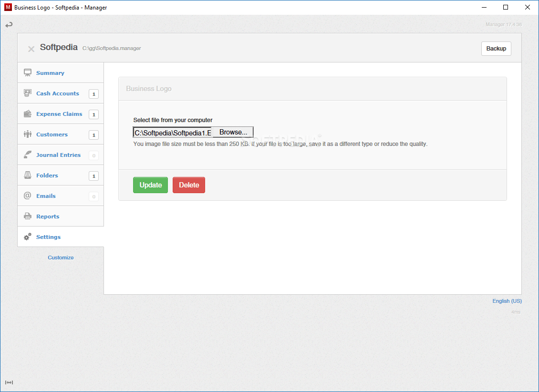Click the Customers count badge
Screen dimensions: 539x392
[x=93, y=135]
